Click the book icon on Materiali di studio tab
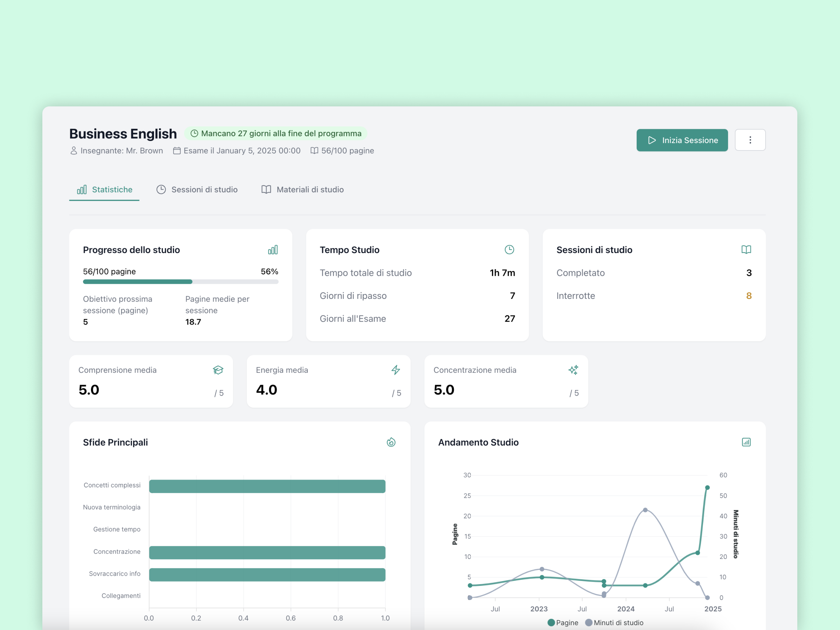 click(x=266, y=189)
